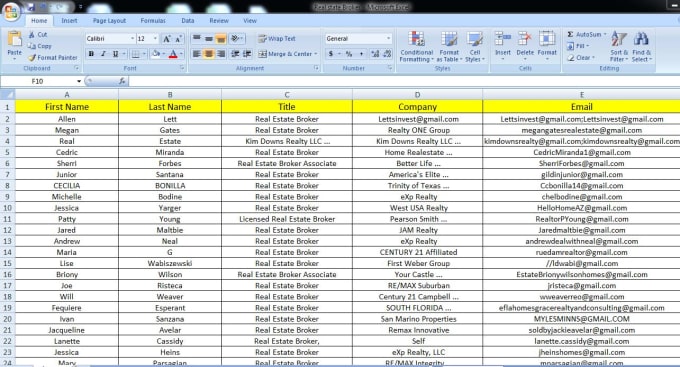Apply Comma Style number format
Viewport: 680px width, 367px height.
coord(361,54)
